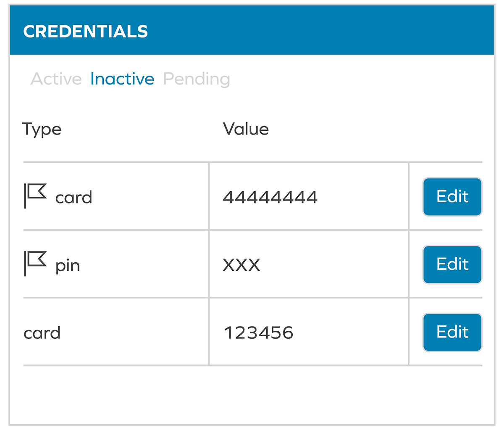
Task: Click the empty area below the credentials table
Action: tap(252, 395)
